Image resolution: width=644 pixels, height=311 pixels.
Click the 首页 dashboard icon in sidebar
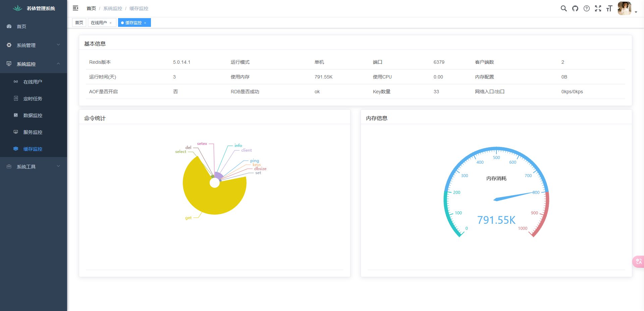pyautogui.click(x=9, y=26)
